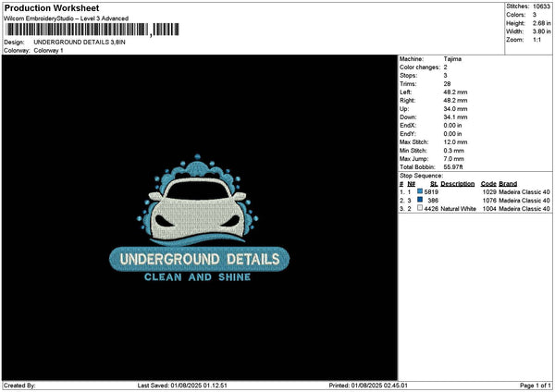Click the Stitches value 10633

[x=541, y=6]
